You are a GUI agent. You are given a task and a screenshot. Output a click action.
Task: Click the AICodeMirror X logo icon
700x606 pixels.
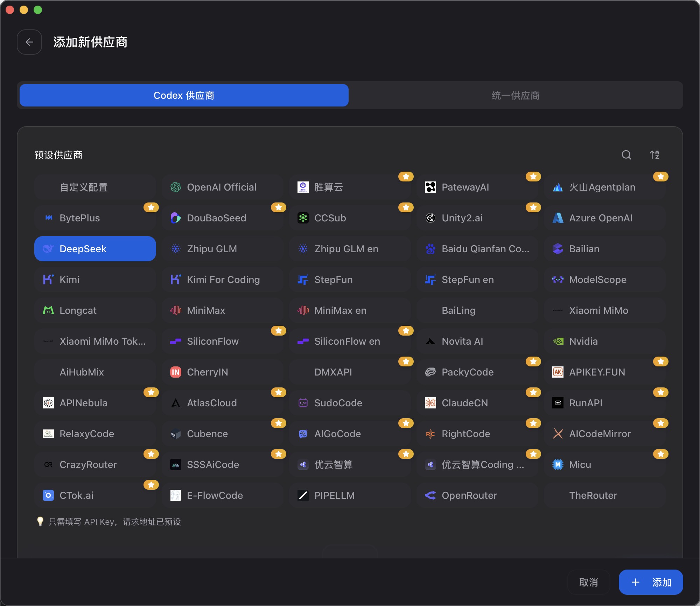click(558, 434)
